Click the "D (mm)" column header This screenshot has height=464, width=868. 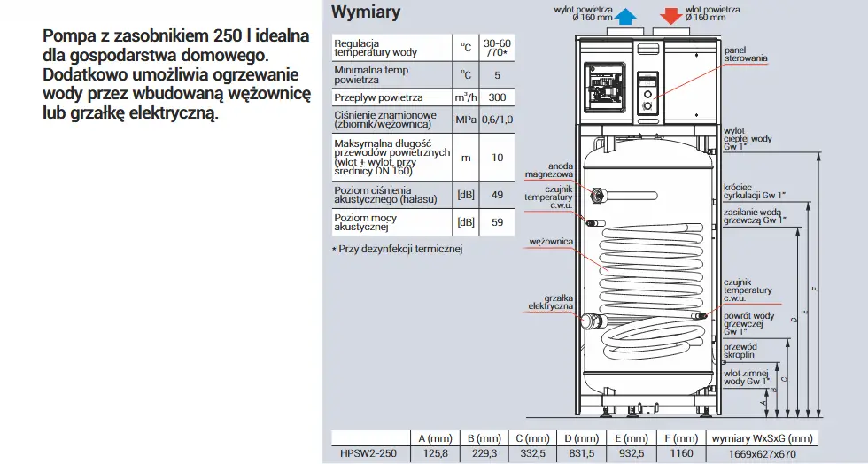(582, 438)
